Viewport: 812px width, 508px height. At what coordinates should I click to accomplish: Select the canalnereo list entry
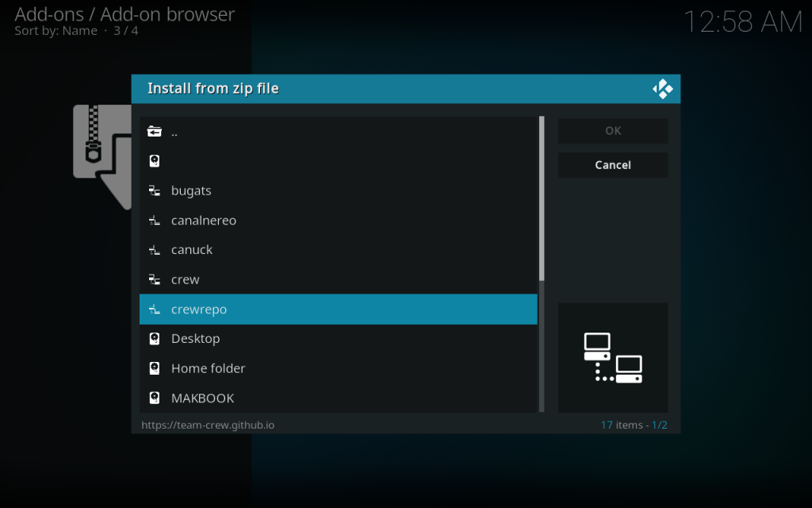click(x=204, y=221)
